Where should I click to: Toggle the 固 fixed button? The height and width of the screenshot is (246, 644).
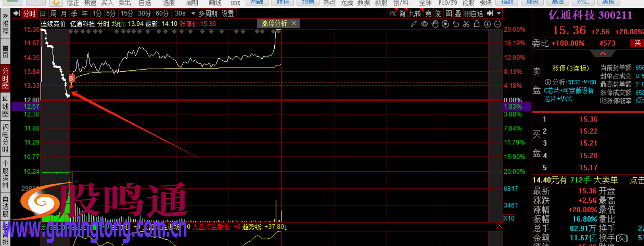(448, 13)
